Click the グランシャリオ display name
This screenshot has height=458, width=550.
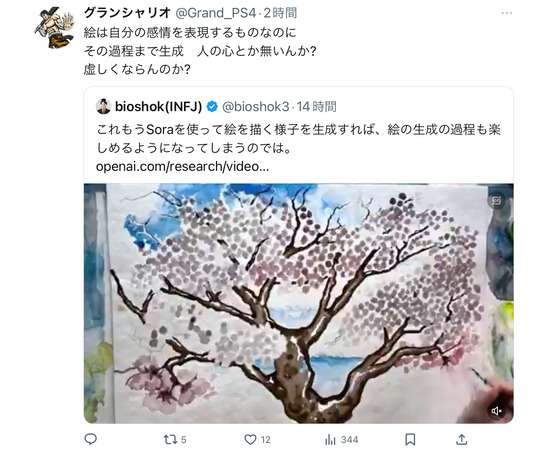click(x=127, y=13)
